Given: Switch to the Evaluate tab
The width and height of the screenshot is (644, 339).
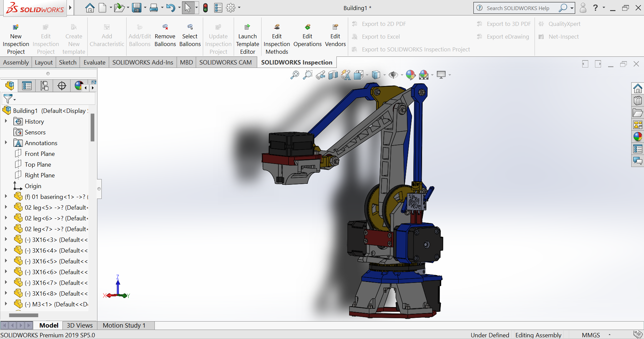Looking at the screenshot, I should pyautogui.click(x=94, y=62).
